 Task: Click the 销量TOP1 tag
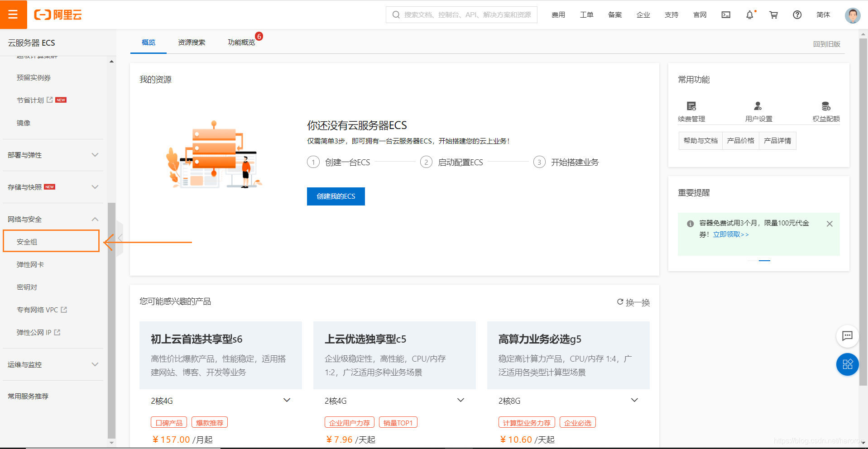click(x=398, y=423)
